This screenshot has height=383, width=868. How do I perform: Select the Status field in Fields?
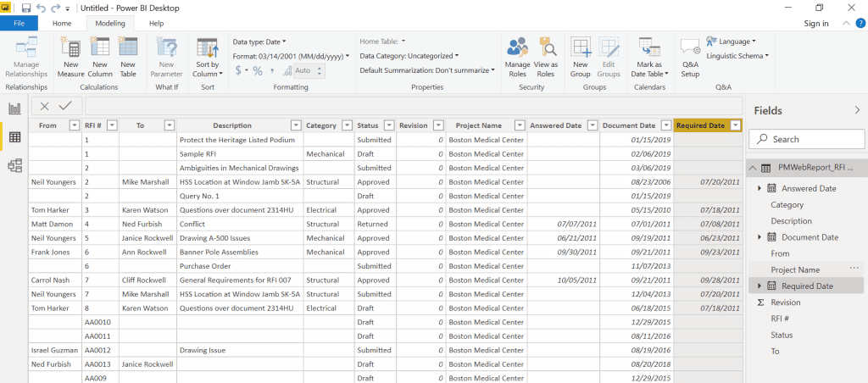pos(782,335)
